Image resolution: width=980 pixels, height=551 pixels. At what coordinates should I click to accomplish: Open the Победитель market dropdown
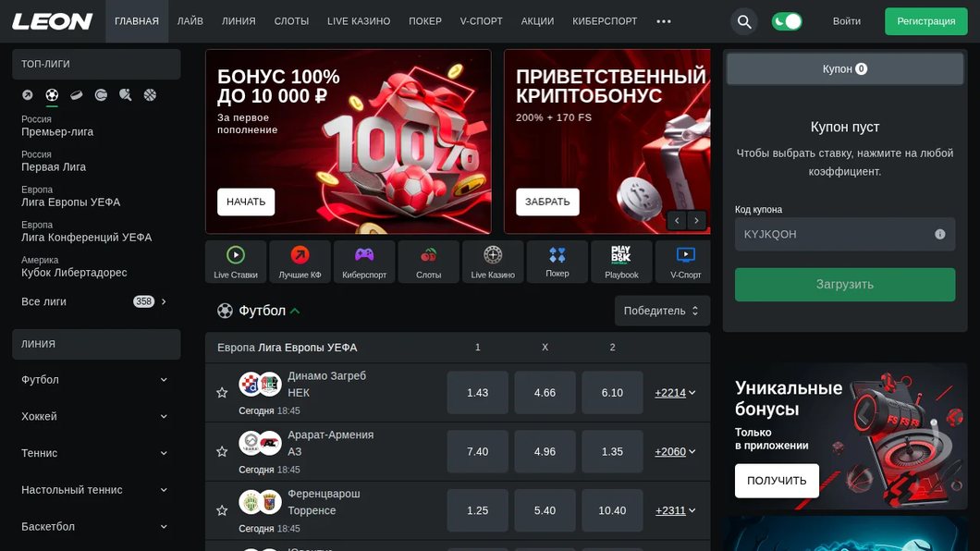click(x=662, y=311)
